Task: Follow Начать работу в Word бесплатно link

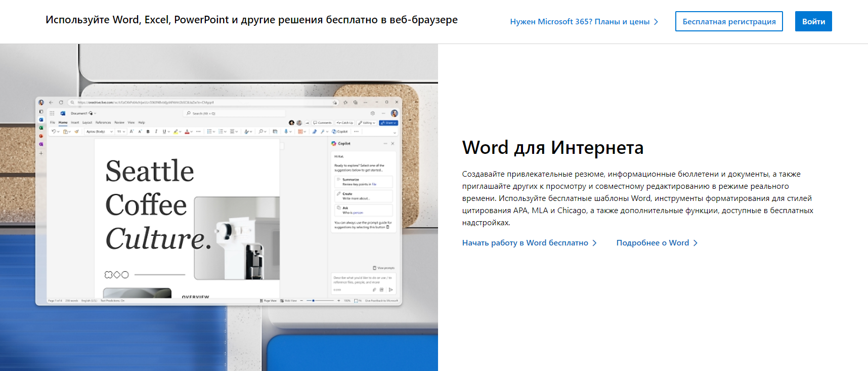Action: point(530,243)
